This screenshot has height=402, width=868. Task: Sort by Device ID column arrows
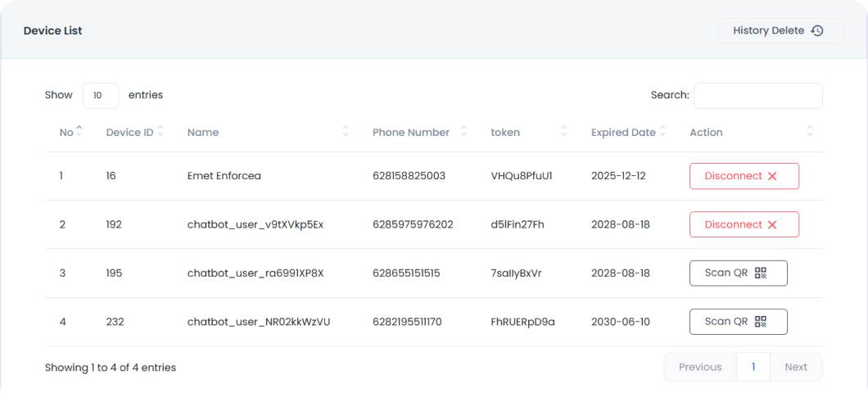tap(160, 131)
